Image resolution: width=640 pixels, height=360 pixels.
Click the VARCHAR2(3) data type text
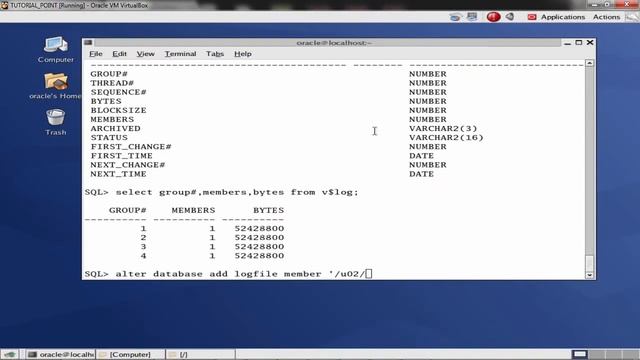pos(443,129)
